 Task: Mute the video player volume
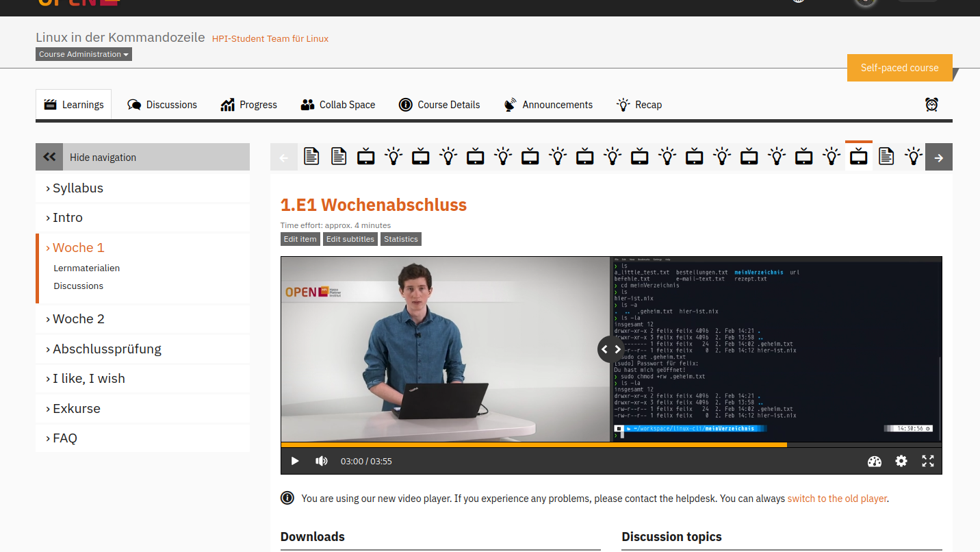tap(321, 461)
